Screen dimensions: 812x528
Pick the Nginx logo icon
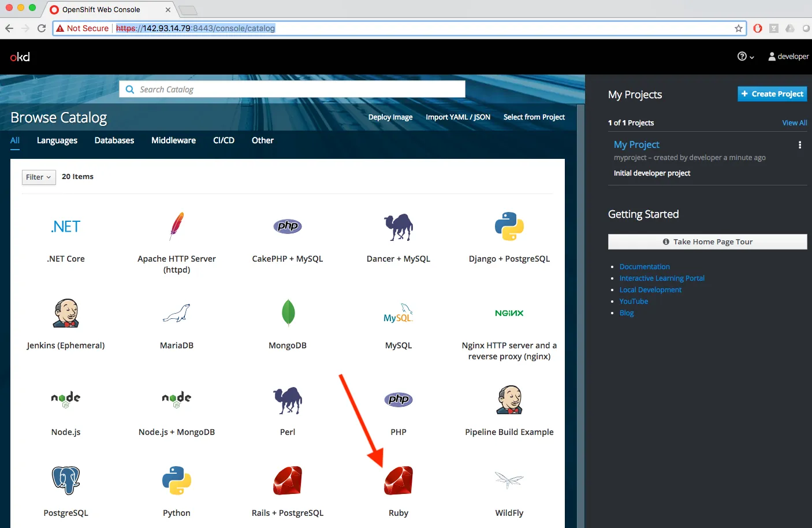pyautogui.click(x=509, y=313)
